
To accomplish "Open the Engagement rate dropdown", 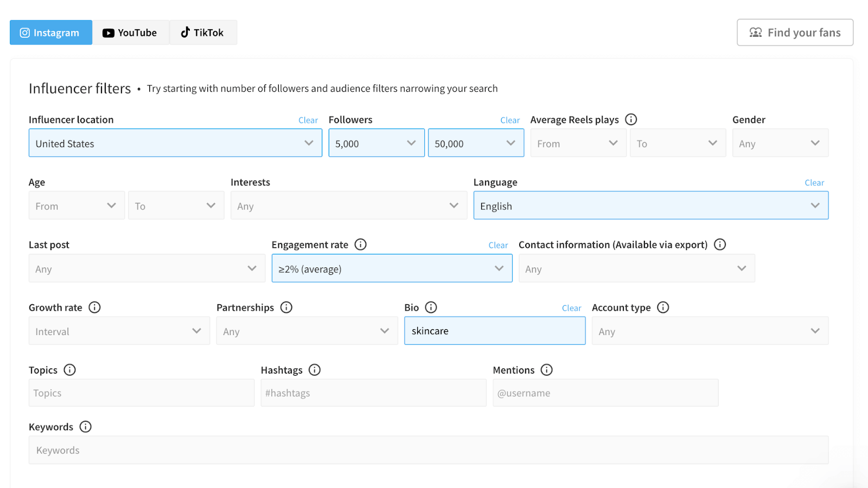I will [391, 268].
